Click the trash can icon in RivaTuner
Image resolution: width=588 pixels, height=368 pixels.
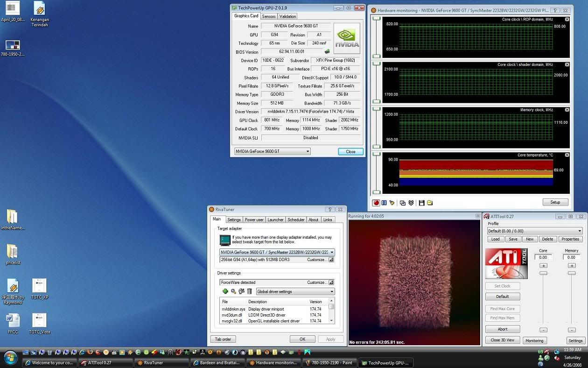coord(249,291)
